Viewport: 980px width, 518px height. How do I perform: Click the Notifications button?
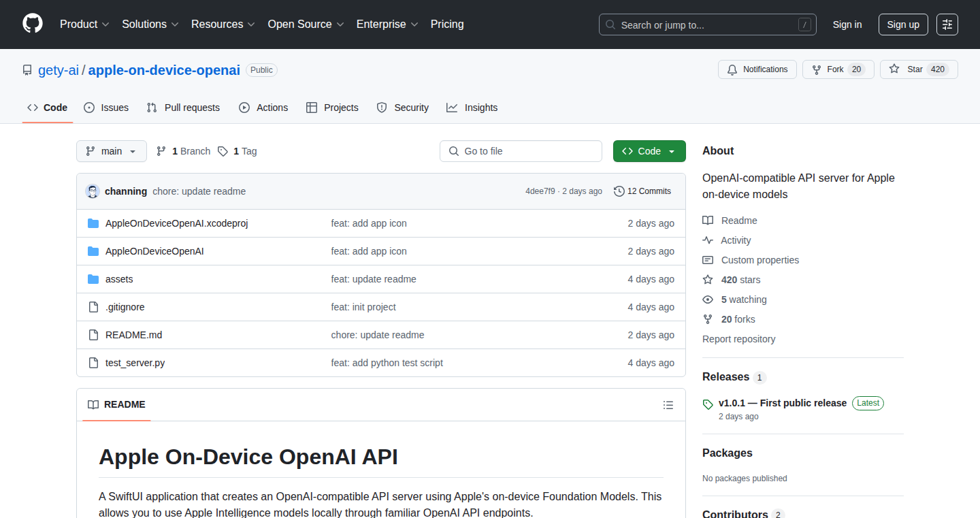[x=757, y=69]
